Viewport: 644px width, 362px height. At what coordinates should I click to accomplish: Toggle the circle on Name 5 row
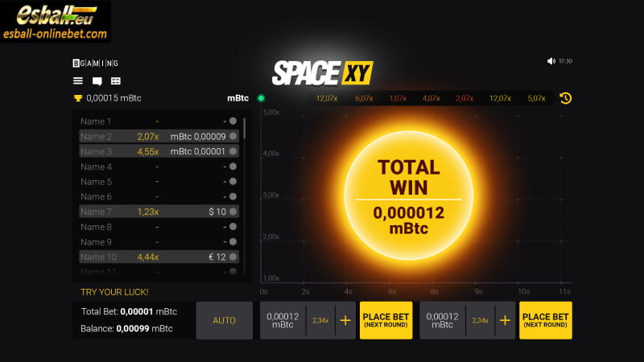[x=233, y=182]
